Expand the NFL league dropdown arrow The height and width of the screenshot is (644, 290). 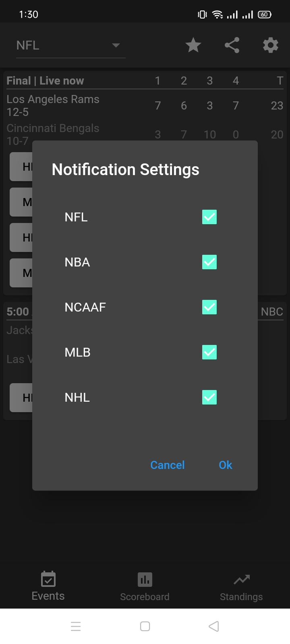pyautogui.click(x=116, y=45)
